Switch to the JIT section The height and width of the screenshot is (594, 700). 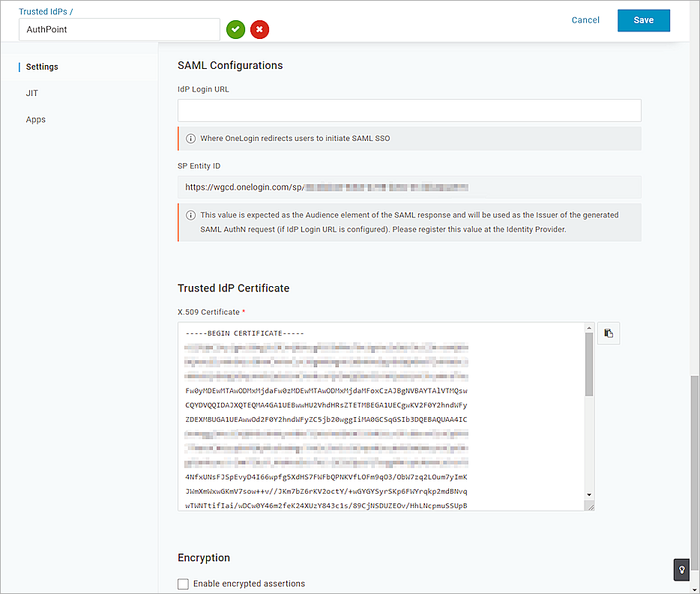(x=33, y=92)
